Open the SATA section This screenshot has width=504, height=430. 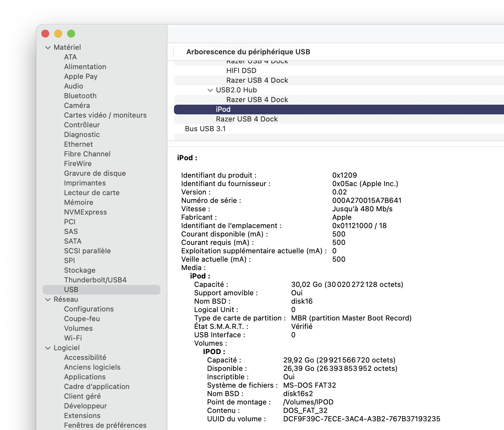point(73,241)
